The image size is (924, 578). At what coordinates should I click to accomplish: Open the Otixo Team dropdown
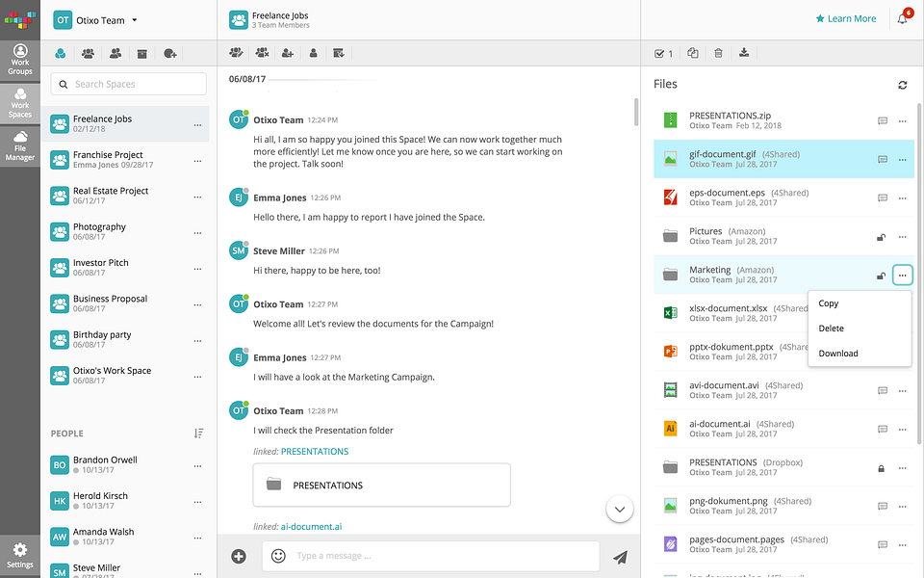[95, 20]
